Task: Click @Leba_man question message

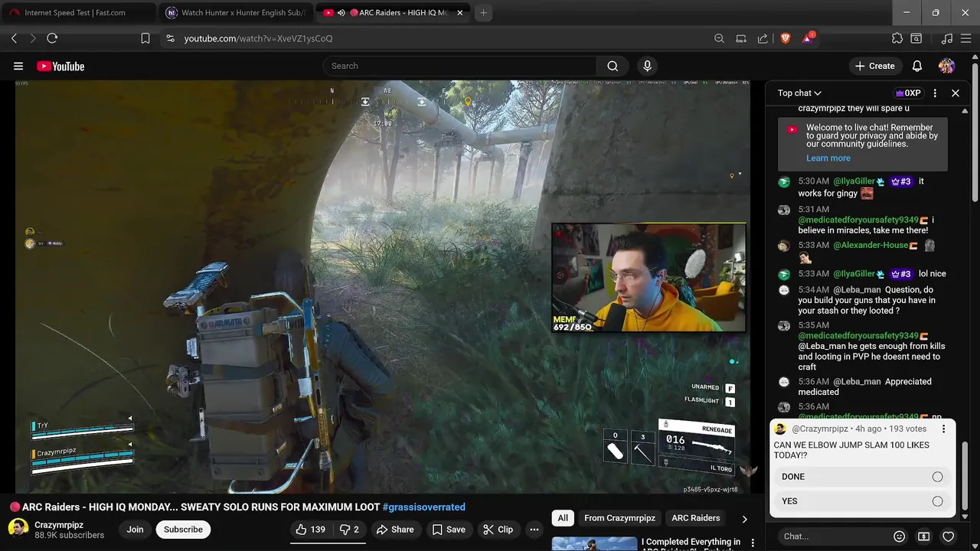Action: (x=864, y=301)
